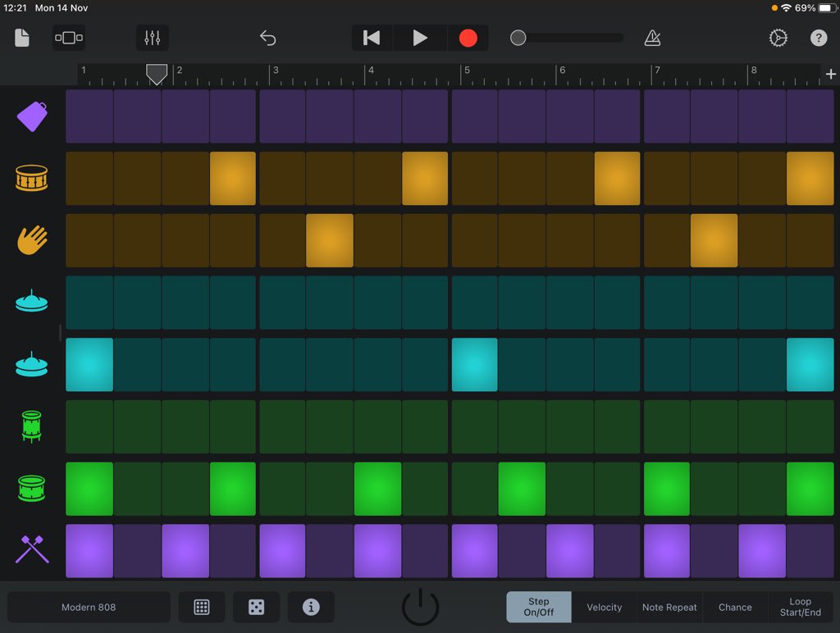Turn off last snare step

[x=810, y=178]
